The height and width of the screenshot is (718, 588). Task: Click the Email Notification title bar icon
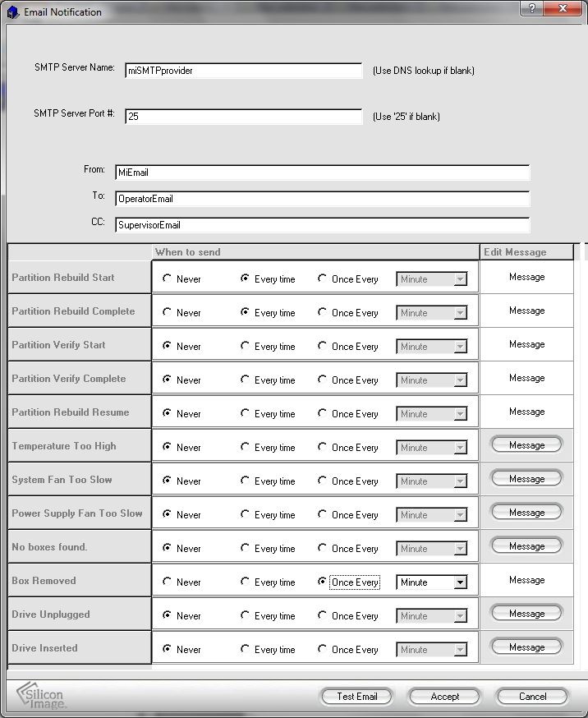13,12
